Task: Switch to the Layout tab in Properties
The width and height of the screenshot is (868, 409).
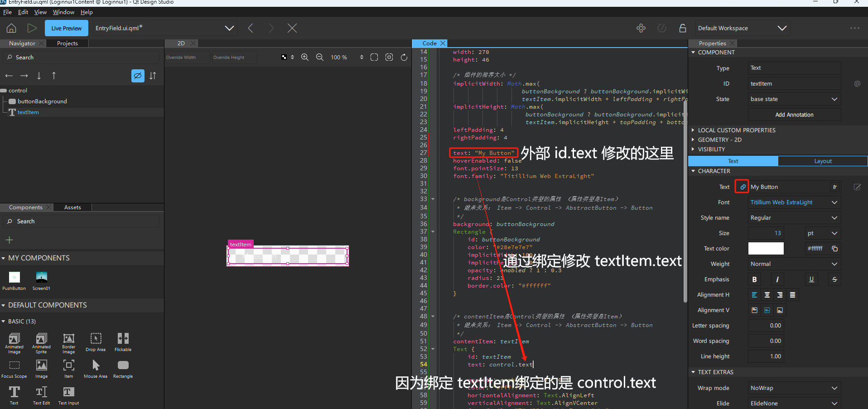Action: [823, 161]
